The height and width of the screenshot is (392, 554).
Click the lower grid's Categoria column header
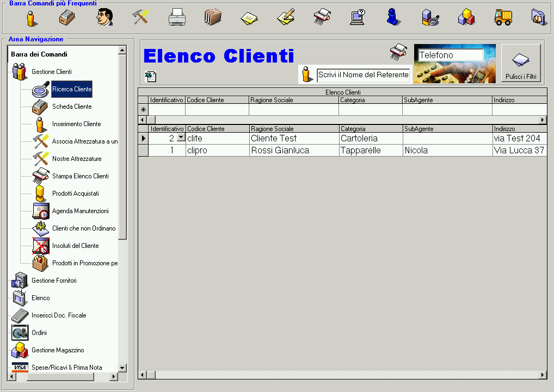pos(371,129)
